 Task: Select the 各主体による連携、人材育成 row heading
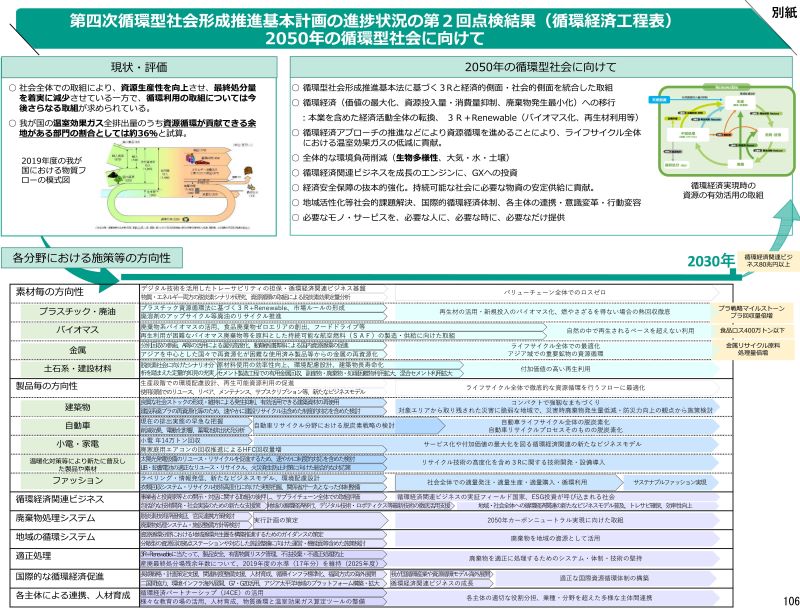[73, 595]
